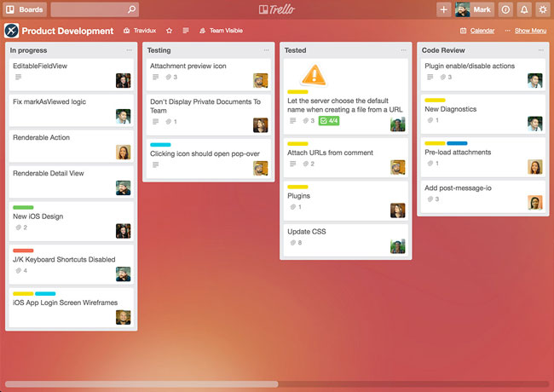Open the EditableFieldView card
The height and width of the screenshot is (392, 554).
tap(72, 74)
